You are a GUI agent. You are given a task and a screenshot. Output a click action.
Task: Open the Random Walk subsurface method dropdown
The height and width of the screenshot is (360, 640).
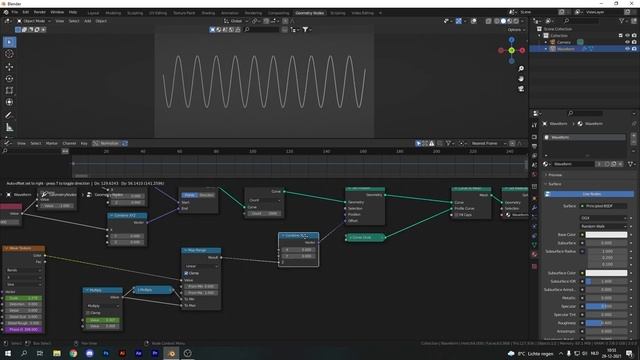(604, 226)
